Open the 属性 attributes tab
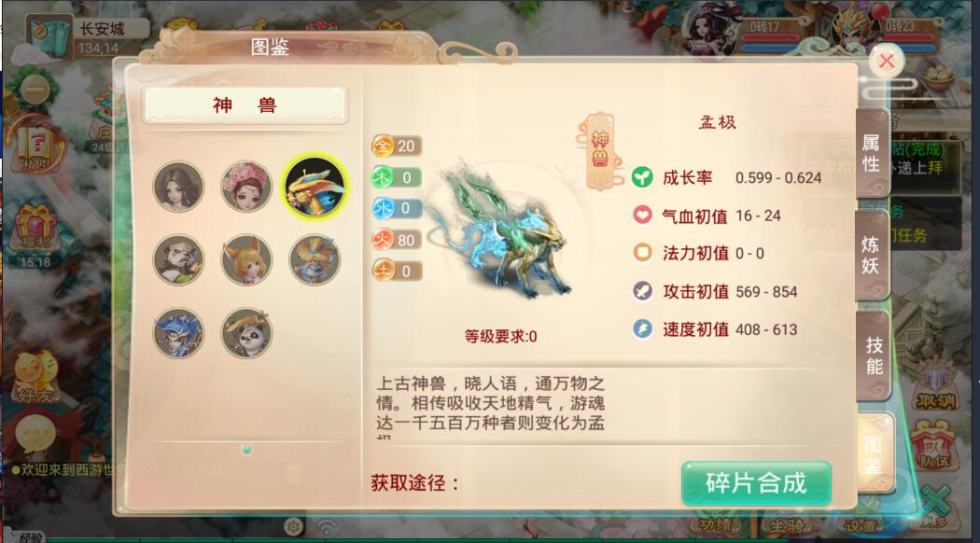The width and height of the screenshot is (980, 543). (871, 153)
